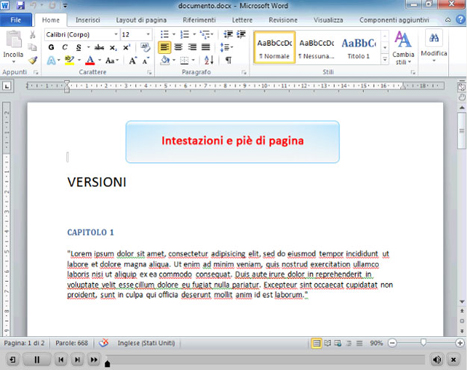
Task: Open line spacing options
Action: 226,47
